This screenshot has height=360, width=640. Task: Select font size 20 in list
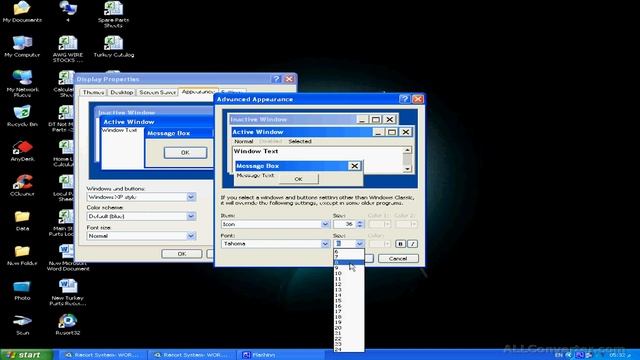click(349, 328)
